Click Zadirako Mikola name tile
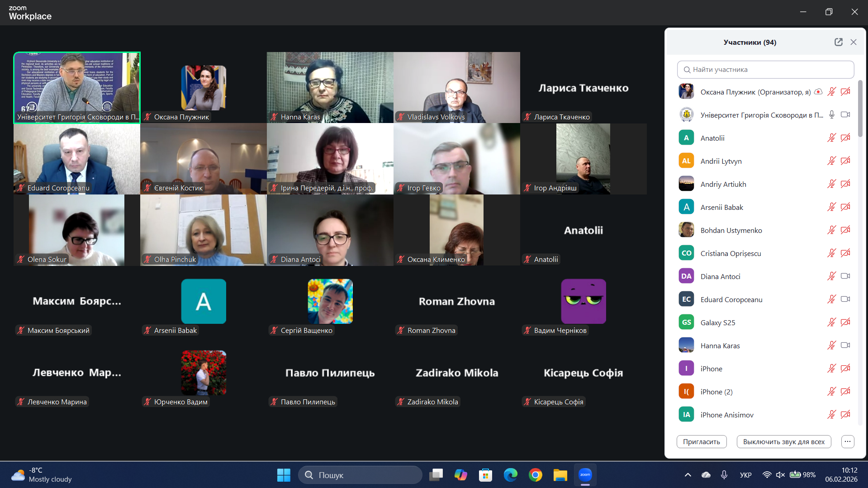Screen dimensions: 868x488 click(x=457, y=373)
